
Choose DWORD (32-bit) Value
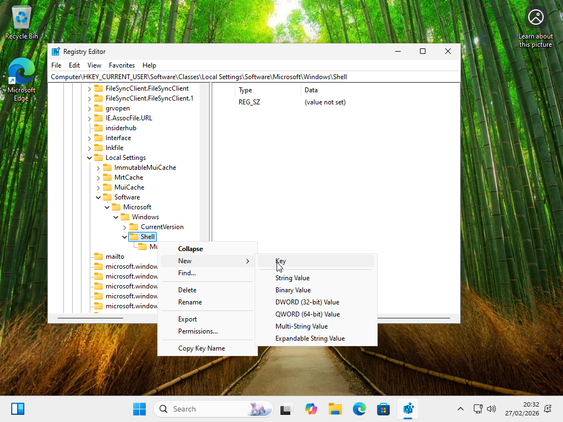[x=316, y=302]
